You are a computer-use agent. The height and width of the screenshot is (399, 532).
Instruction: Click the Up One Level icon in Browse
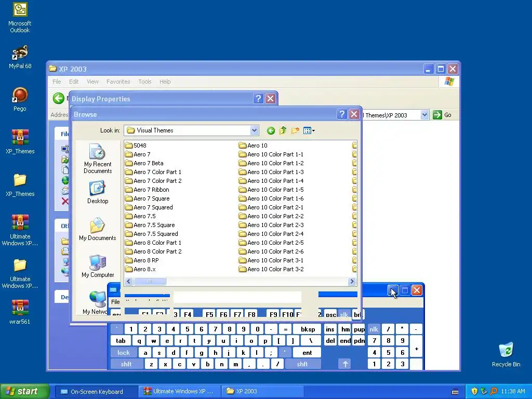[x=283, y=130]
